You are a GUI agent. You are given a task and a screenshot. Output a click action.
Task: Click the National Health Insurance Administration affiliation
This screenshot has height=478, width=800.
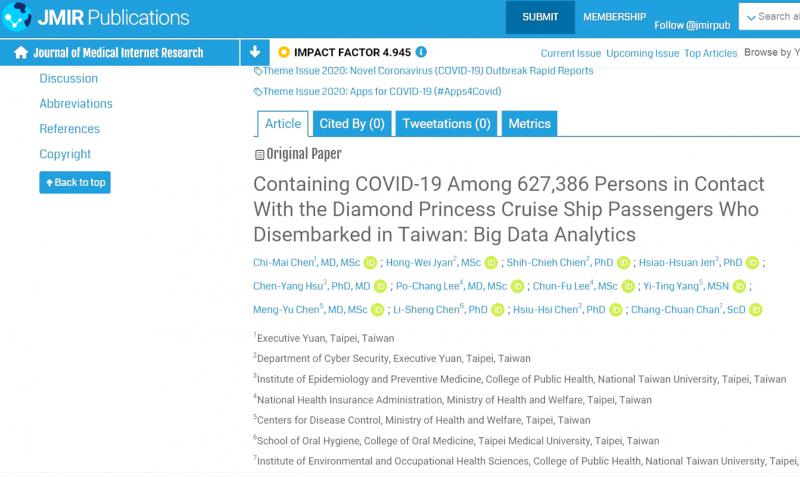[x=454, y=400]
